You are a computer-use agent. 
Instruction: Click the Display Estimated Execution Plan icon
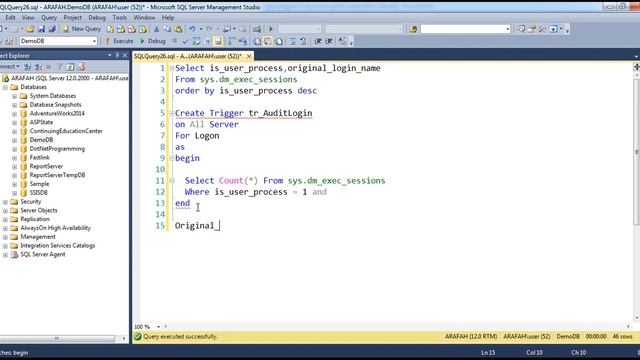coord(196,41)
